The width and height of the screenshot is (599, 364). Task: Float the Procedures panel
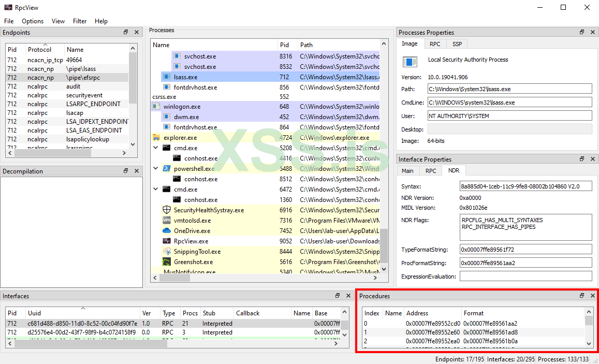[x=582, y=296]
